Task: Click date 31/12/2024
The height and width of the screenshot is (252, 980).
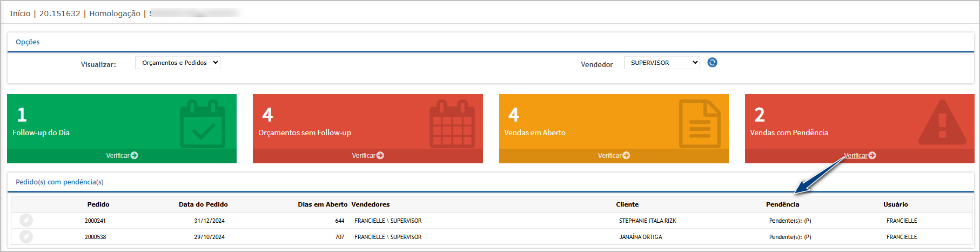Action: tap(210, 221)
